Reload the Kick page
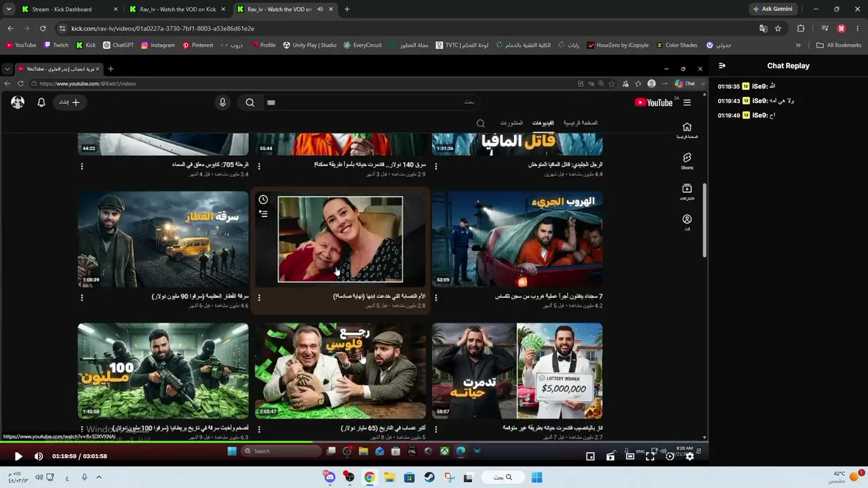This screenshot has height=488, width=868. click(x=43, y=28)
